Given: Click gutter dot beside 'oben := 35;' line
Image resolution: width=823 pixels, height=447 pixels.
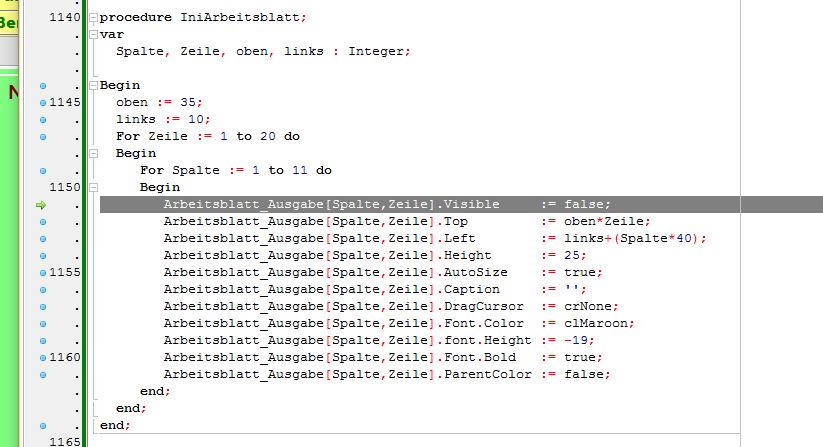Looking at the screenshot, I should point(42,102).
